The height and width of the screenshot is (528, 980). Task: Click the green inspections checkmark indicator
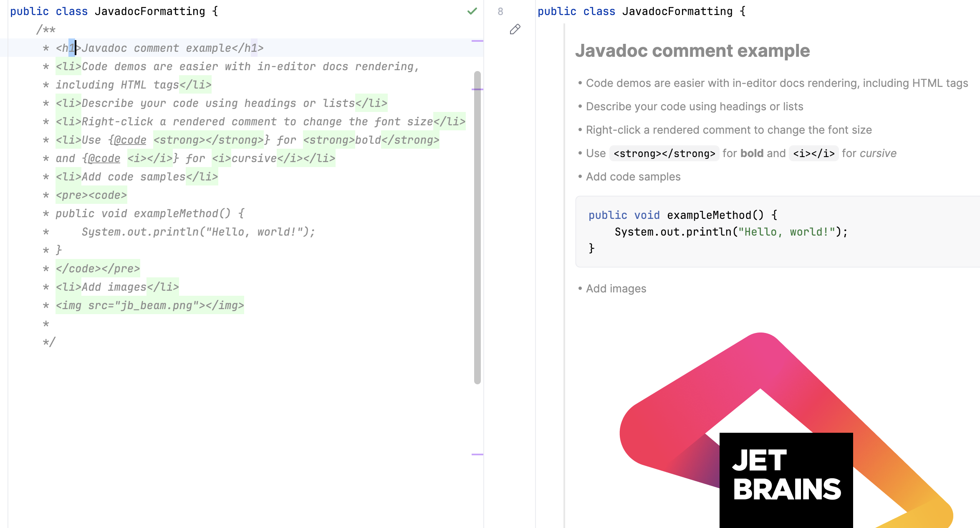(x=472, y=11)
